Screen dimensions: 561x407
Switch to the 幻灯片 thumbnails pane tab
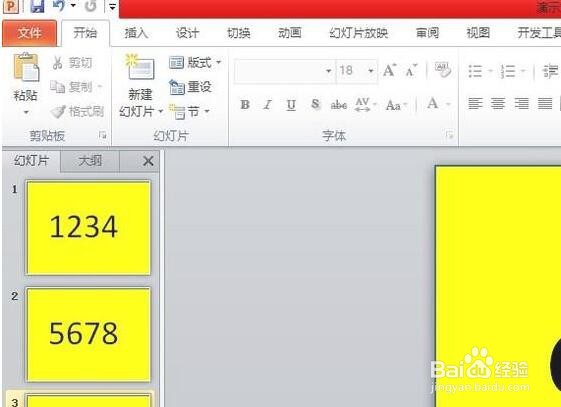point(31,161)
